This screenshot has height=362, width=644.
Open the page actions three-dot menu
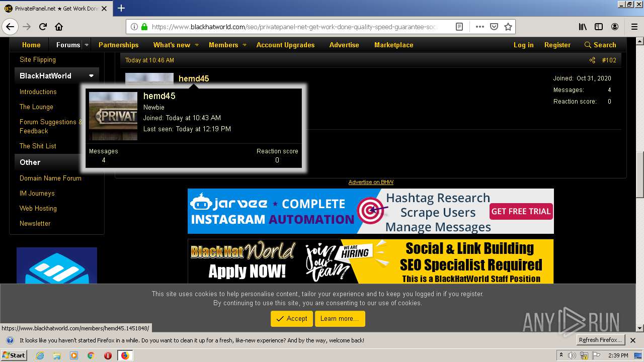[480, 27]
